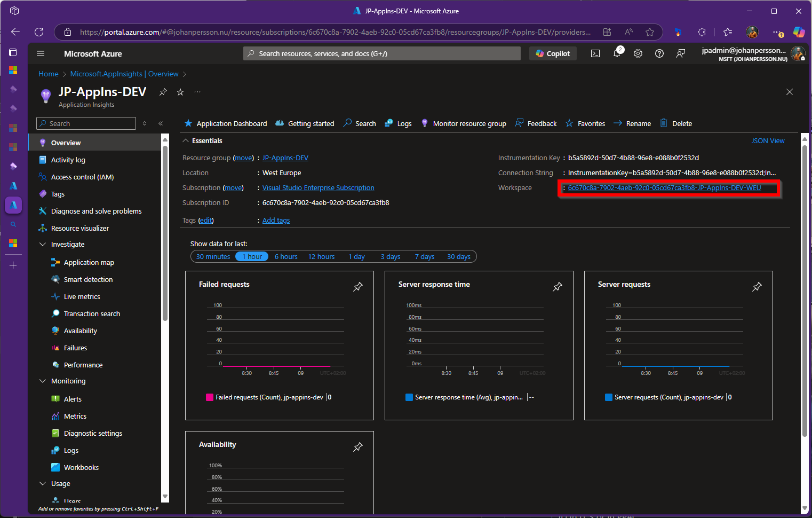812x518 pixels.
Task: Open Overview in resource menu
Action: pos(94,143)
